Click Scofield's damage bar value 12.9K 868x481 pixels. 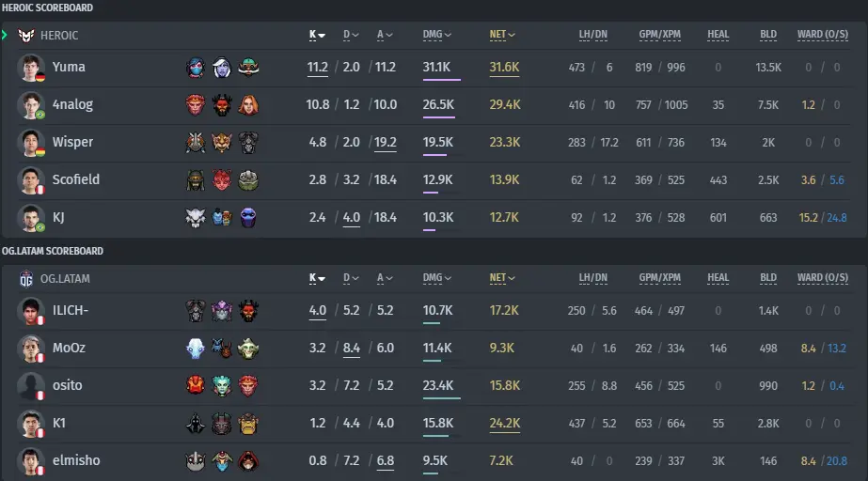click(437, 179)
